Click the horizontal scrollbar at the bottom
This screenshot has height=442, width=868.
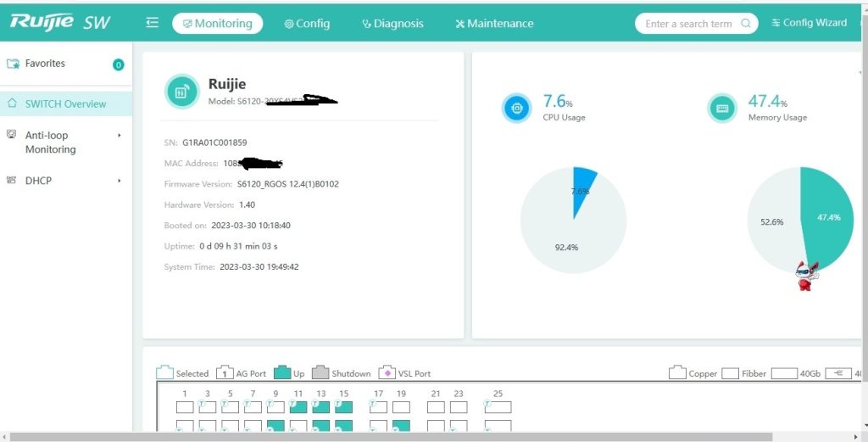tap(390, 437)
